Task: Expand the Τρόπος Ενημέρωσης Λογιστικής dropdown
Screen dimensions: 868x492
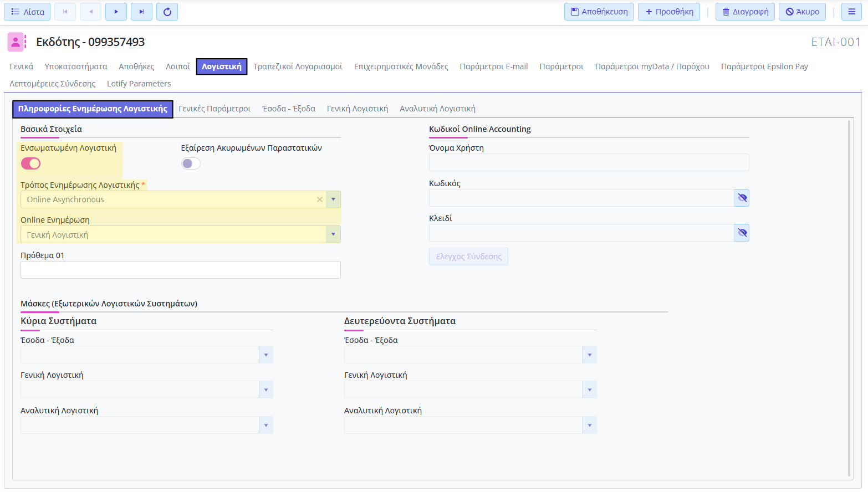Action: point(333,199)
